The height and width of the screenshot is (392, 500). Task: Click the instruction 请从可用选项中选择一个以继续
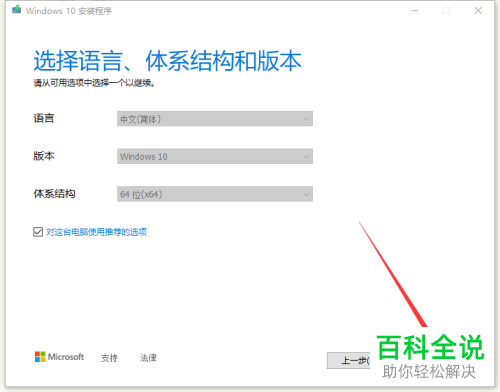point(94,83)
